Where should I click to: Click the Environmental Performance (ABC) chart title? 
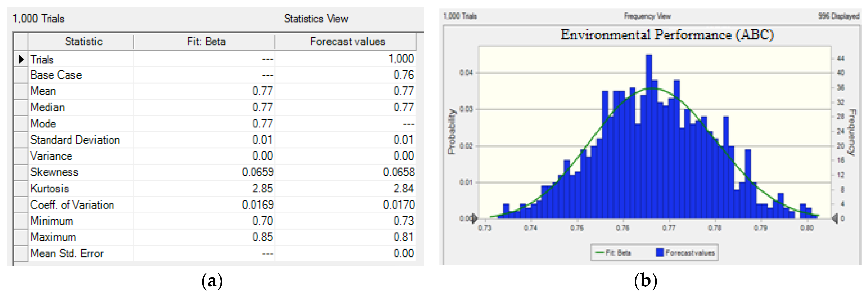coord(667,35)
